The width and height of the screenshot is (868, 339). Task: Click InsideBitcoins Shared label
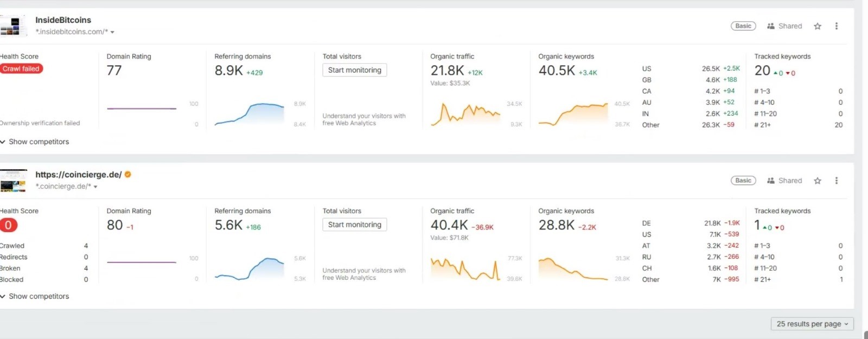[x=790, y=26]
